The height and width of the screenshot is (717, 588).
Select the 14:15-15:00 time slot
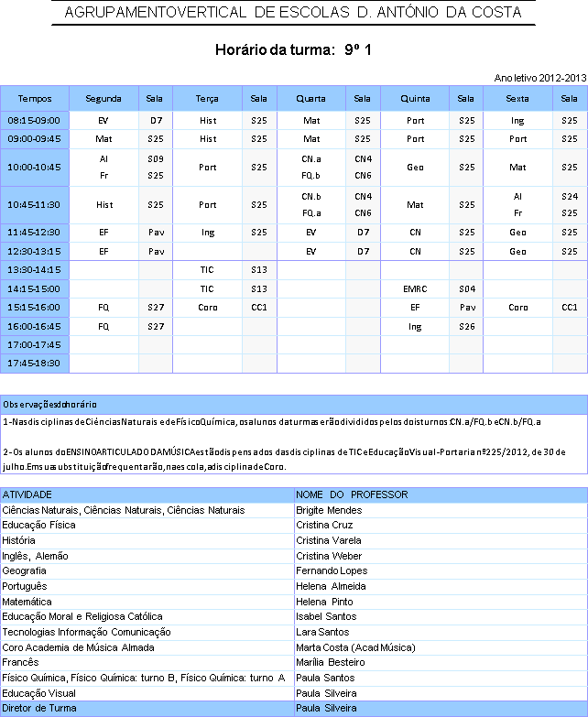35,289
